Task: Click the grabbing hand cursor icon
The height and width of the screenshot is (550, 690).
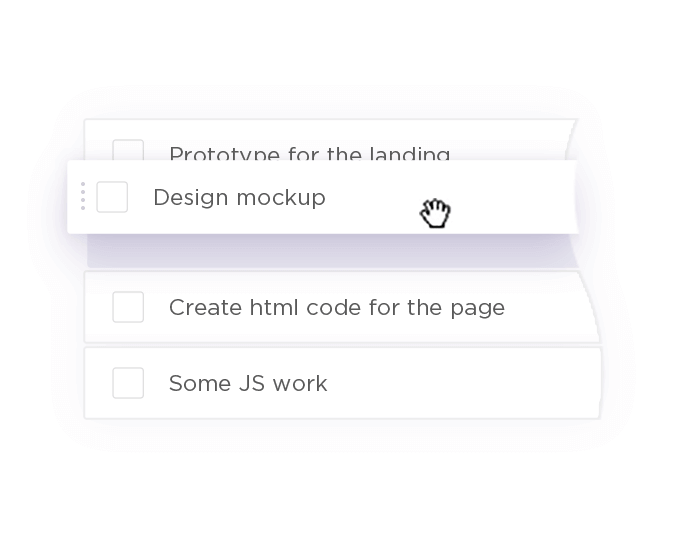Action: 435,213
